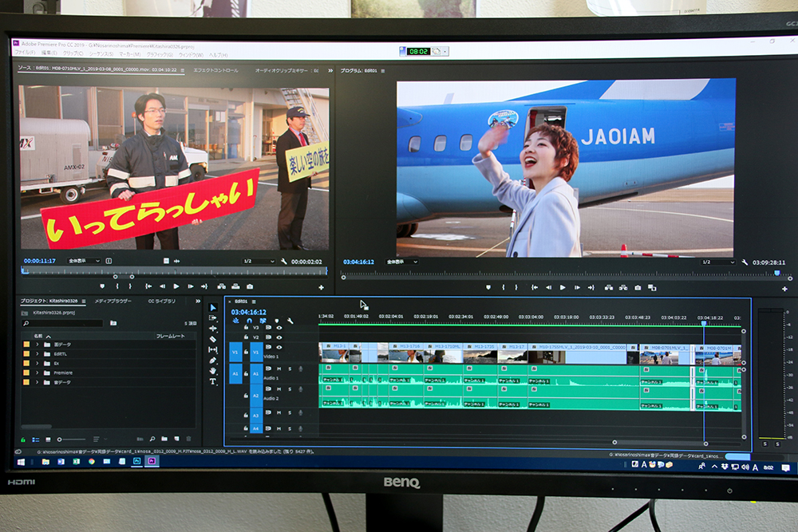Image resolution: width=798 pixels, height=532 pixels.
Task: Go to In point in Program monitor
Action: 535,288
